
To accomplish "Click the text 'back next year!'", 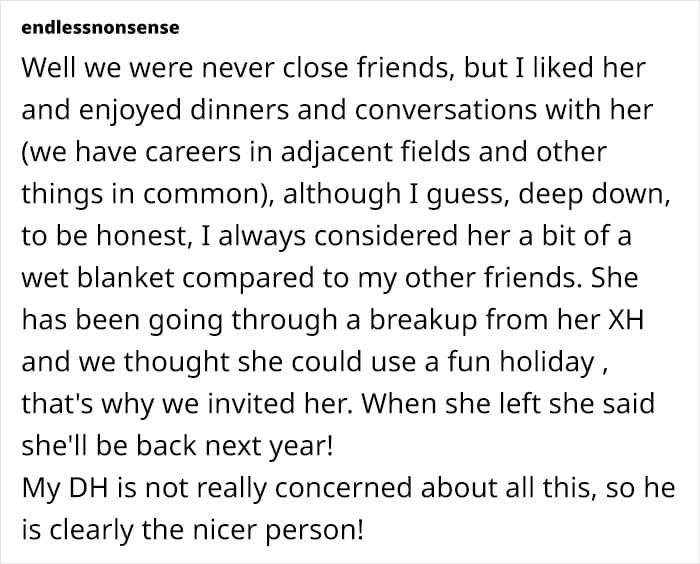I will [235, 446].
